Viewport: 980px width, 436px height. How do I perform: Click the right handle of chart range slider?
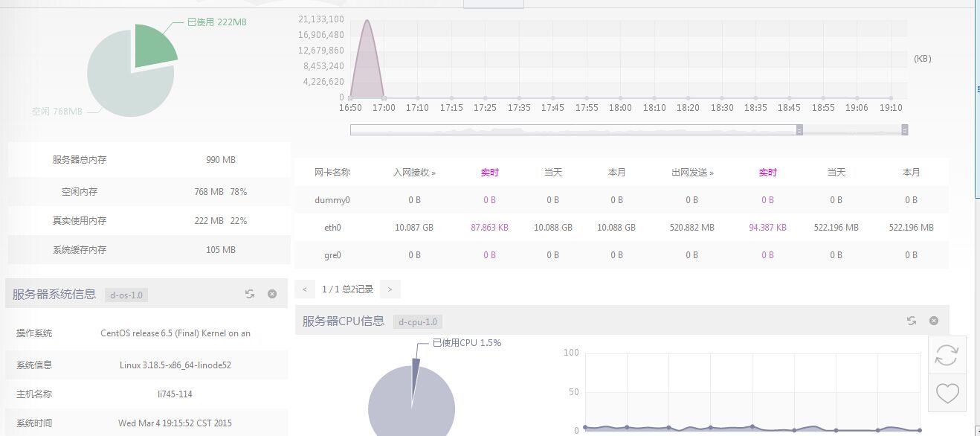pyautogui.click(x=905, y=130)
